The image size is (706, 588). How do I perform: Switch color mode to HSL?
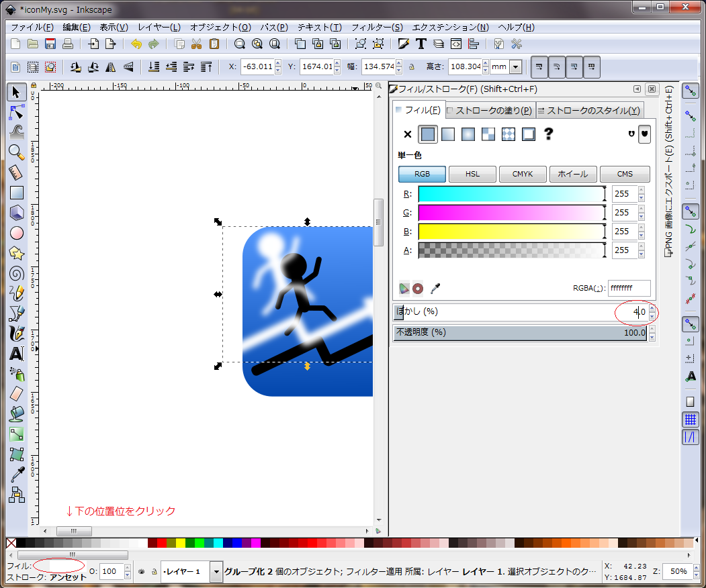[472, 174]
